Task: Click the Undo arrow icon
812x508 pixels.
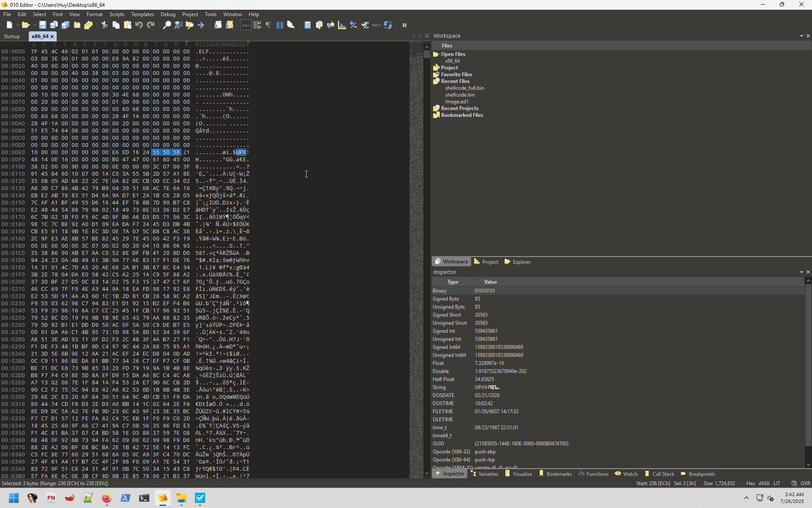Action: point(139,25)
